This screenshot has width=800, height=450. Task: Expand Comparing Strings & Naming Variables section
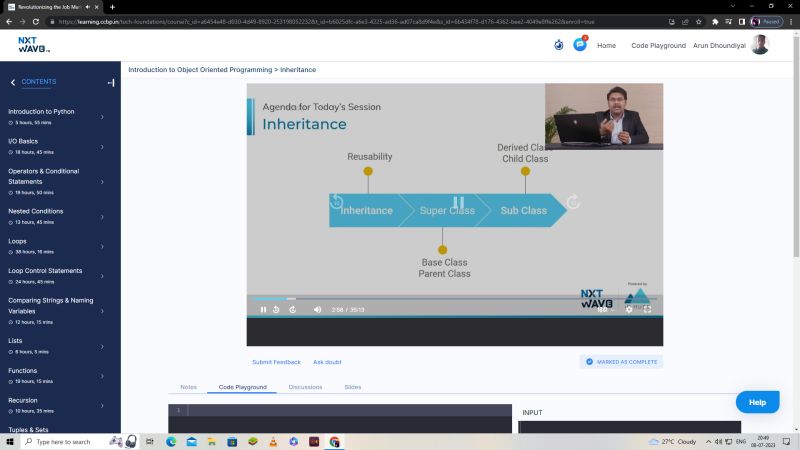coord(56,311)
